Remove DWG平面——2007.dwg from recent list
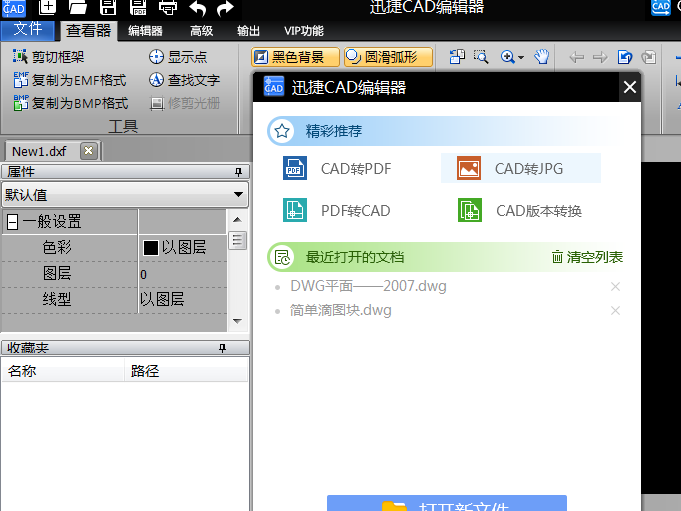 click(x=615, y=287)
